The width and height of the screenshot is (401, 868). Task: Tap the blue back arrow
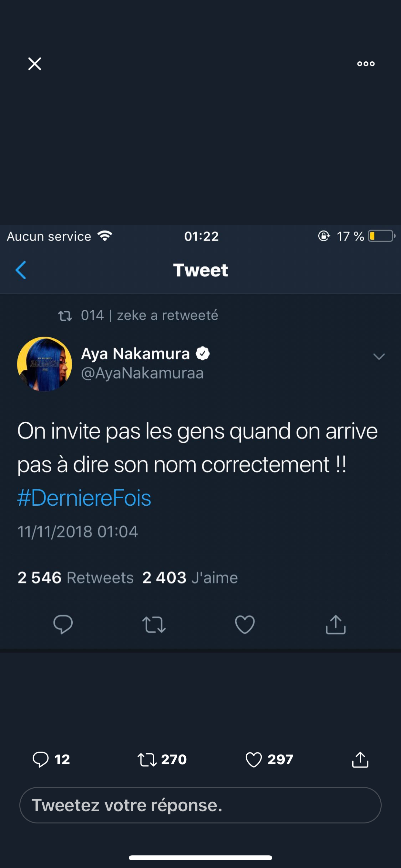click(x=21, y=270)
